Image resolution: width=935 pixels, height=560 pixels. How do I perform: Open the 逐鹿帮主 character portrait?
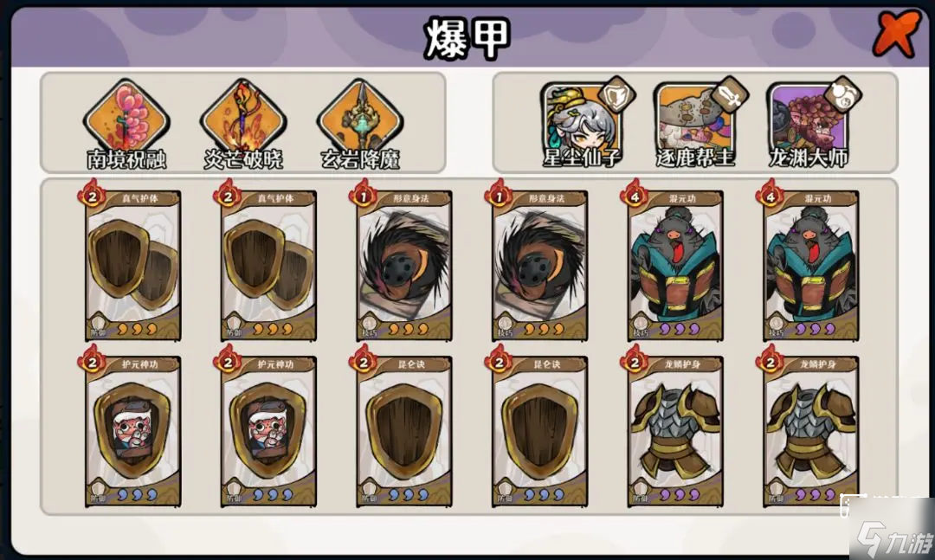point(693,124)
